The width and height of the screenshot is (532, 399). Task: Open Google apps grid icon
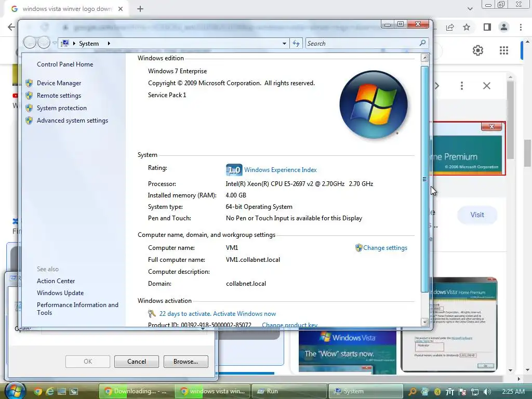pos(504,50)
